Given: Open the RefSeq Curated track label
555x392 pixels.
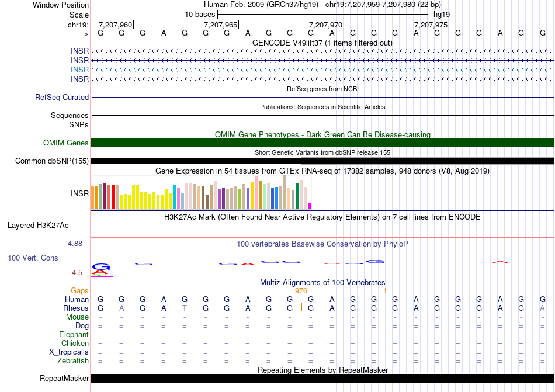Looking at the screenshot, I should 62,98.
